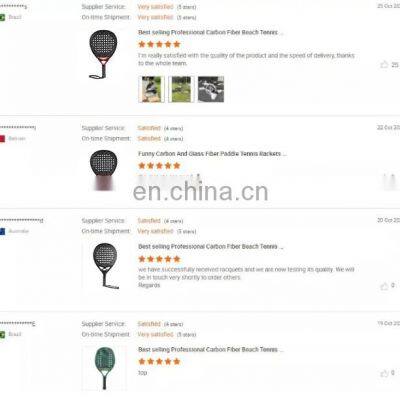
Task: Click black racket image in first review
Action: pyautogui.click(x=103, y=54)
